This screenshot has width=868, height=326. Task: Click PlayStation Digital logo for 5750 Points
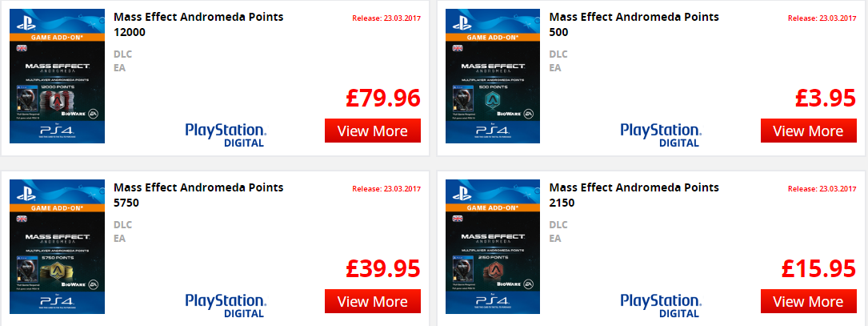[226, 305]
